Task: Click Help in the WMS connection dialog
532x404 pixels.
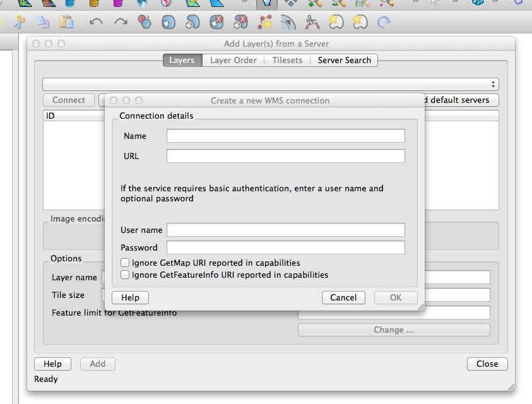Action: click(130, 297)
